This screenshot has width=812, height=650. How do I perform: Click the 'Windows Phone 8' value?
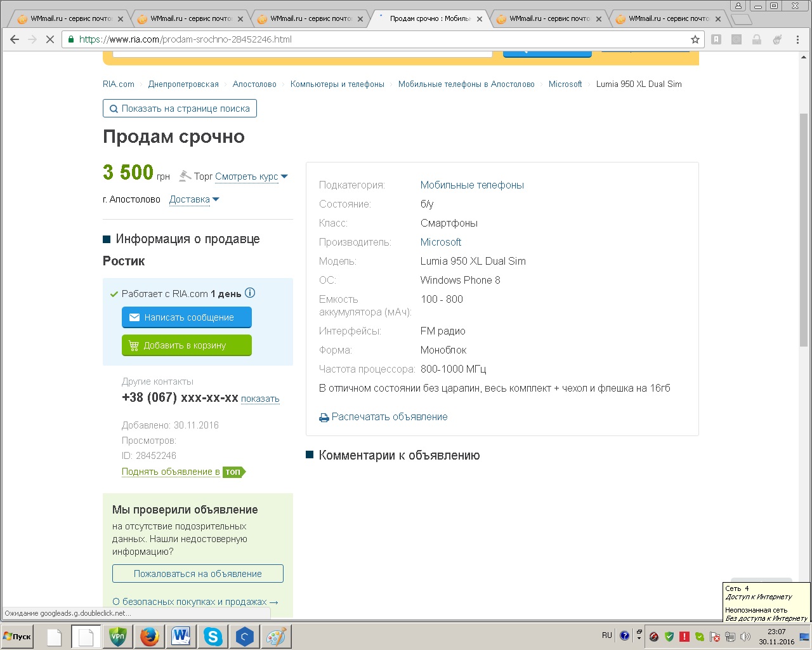461,281
